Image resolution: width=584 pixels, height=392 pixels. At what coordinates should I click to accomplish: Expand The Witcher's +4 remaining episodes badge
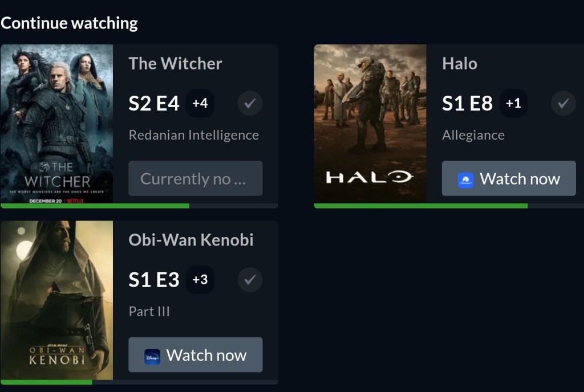pyautogui.click(x=200, y=104)
